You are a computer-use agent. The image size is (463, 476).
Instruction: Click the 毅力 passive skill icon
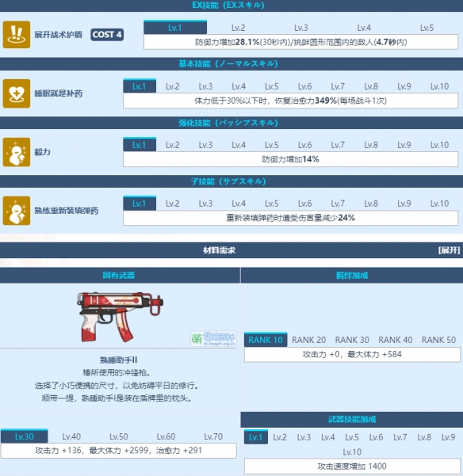pos(17,152)
